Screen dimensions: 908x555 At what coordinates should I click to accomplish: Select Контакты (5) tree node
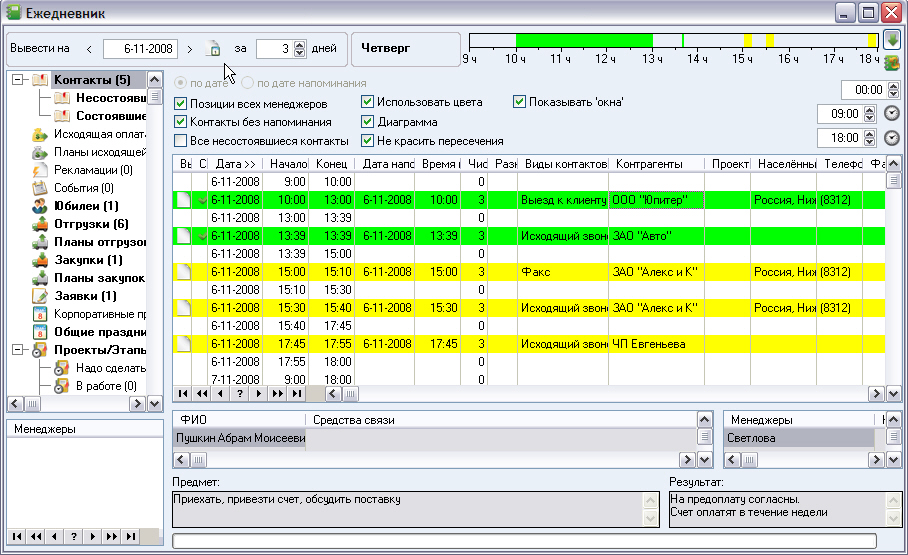coord(92,79)
